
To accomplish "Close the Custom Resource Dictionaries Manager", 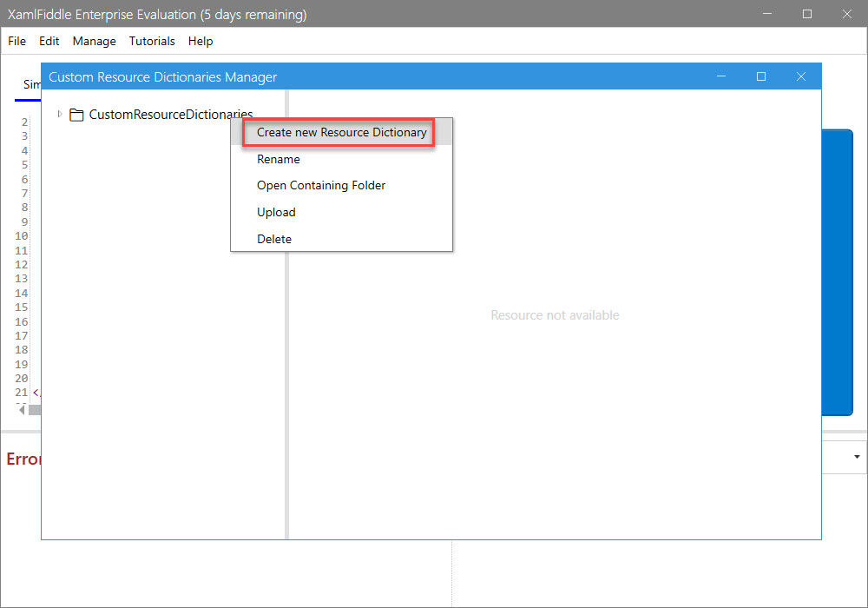I will click(801, 76).
